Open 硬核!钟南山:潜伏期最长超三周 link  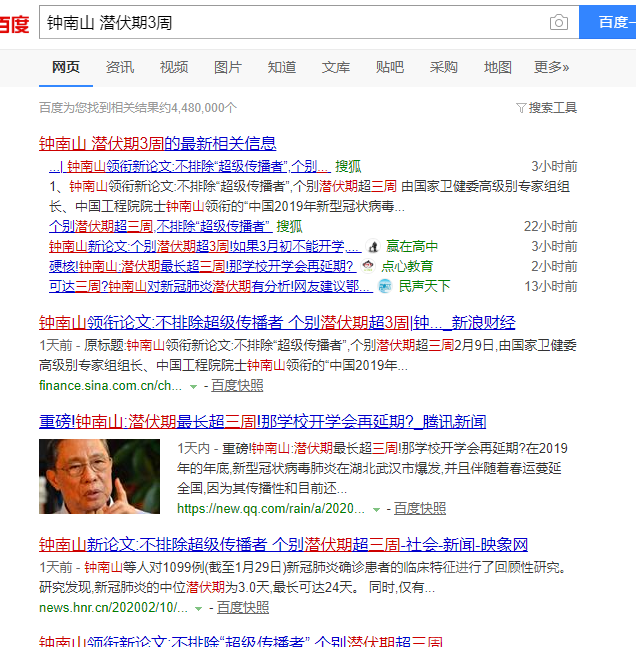(x=202, y=267)
